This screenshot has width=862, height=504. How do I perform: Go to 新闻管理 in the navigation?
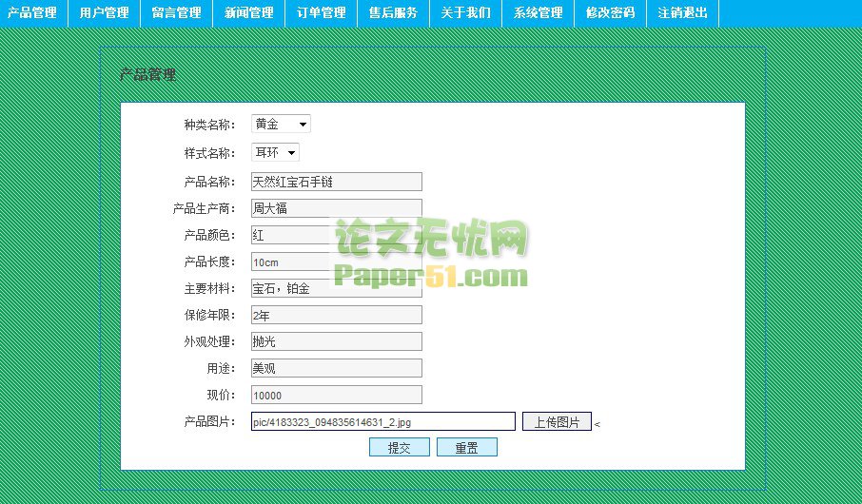click(249, 12)
